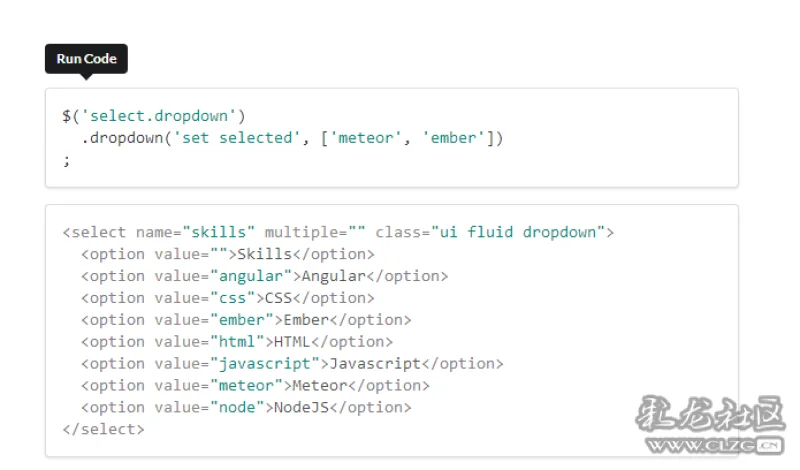Click the Run Code button
Image resolution: width=800 pixels, height=470 pixels.
pyautogui.click(x=86, y=59)
